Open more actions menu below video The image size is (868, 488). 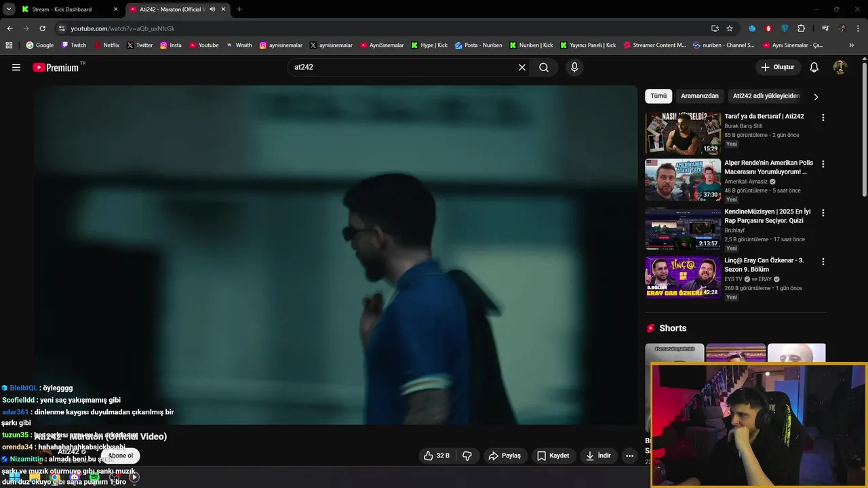click(x=629, y=455)
